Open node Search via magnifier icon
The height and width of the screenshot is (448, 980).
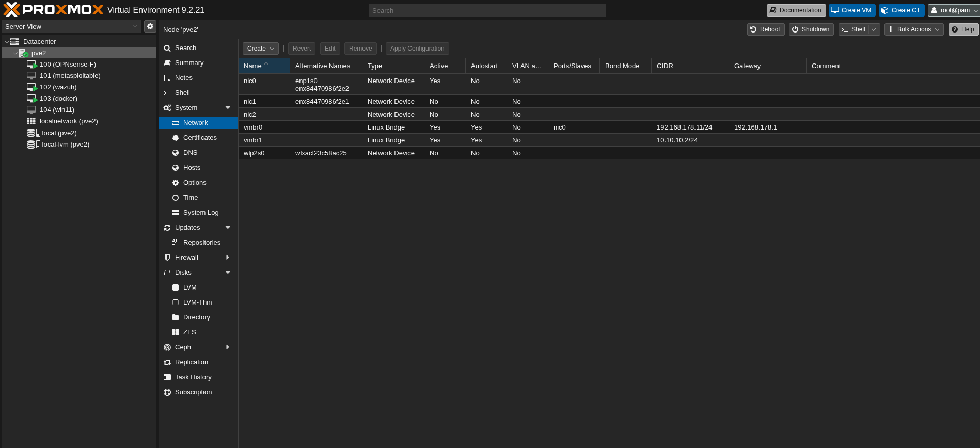click(x=167, y=48)
